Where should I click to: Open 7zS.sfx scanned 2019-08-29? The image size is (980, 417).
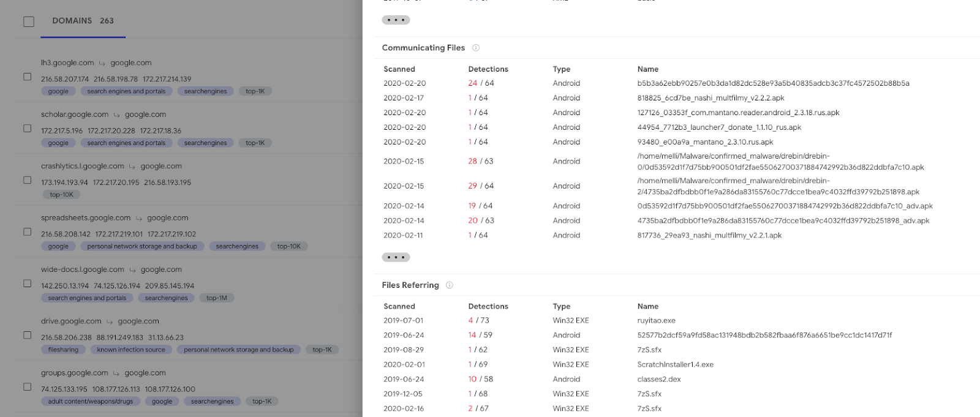click(x=649, y=350)
